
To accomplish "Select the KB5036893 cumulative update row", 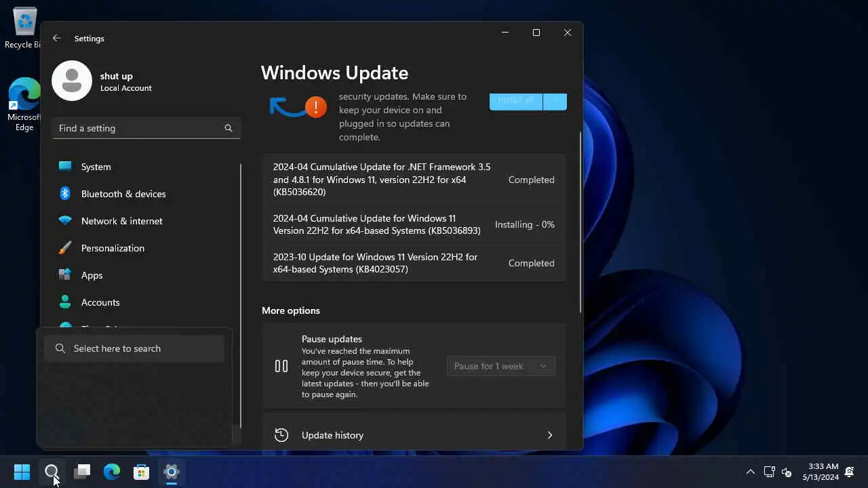I will 414,224.
